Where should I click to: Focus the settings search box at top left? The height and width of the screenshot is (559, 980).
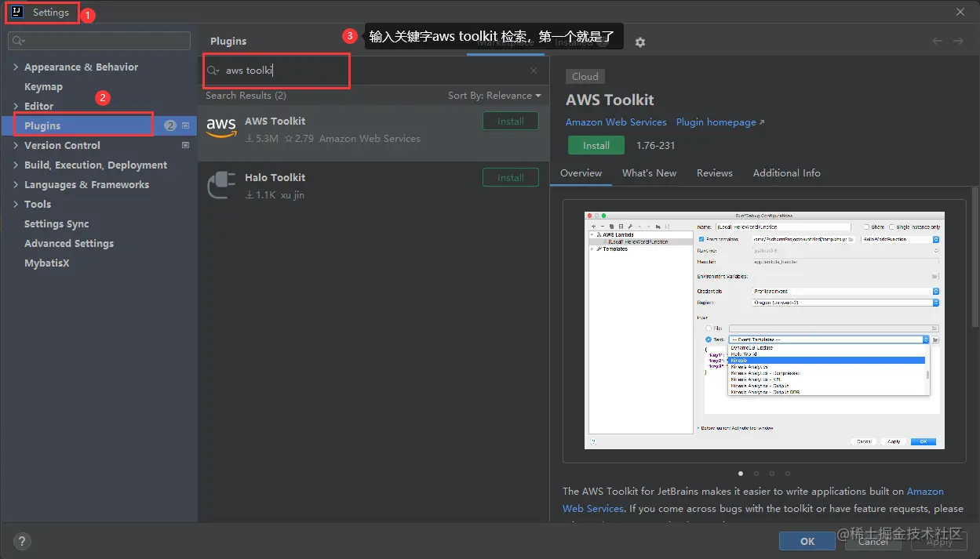[99, 41]
